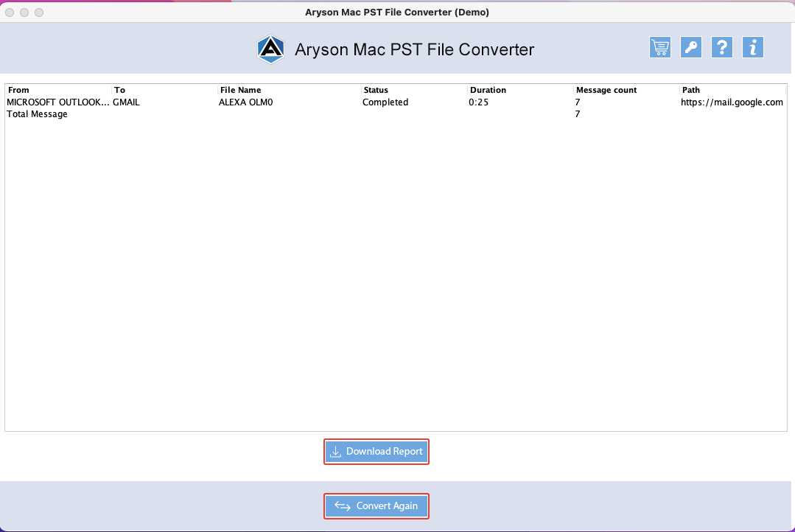Click the Status column header

coord(414,90)
